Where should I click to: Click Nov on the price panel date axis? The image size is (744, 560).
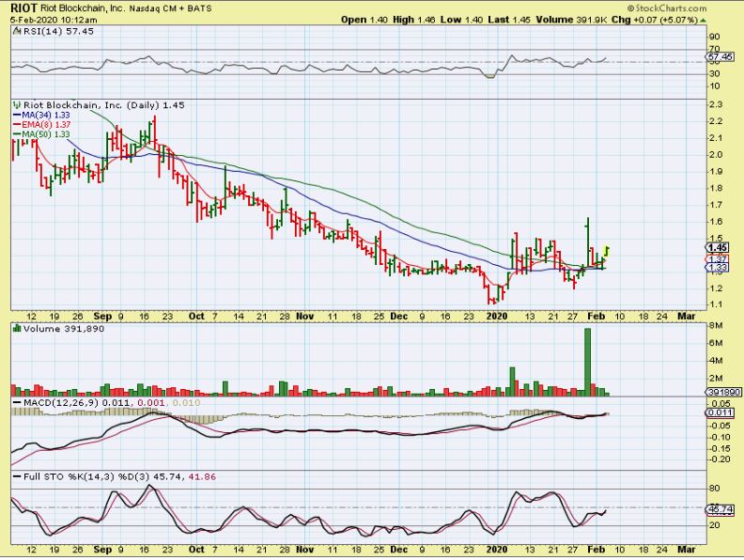(304, 317)
